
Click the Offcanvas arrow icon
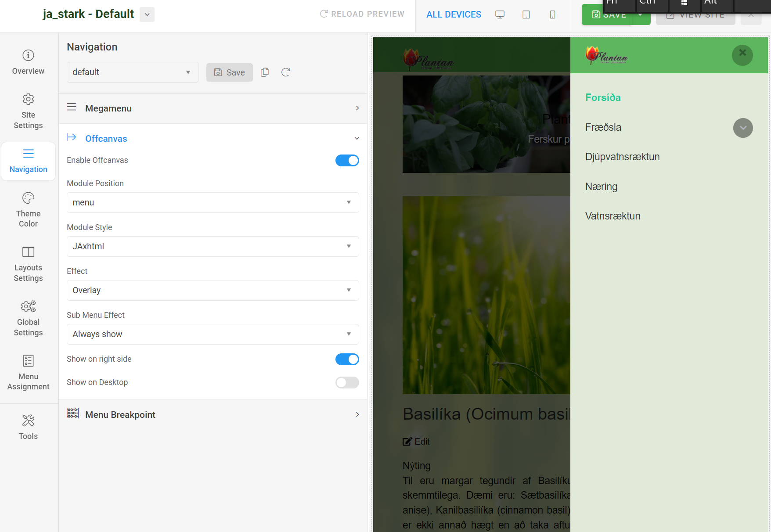(x=72, y=137)
